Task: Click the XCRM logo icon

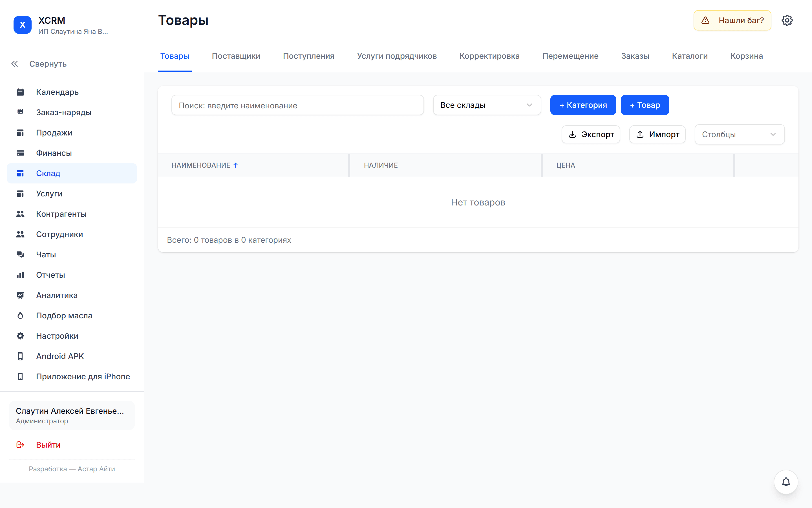Action: click(x=23, y=25)
